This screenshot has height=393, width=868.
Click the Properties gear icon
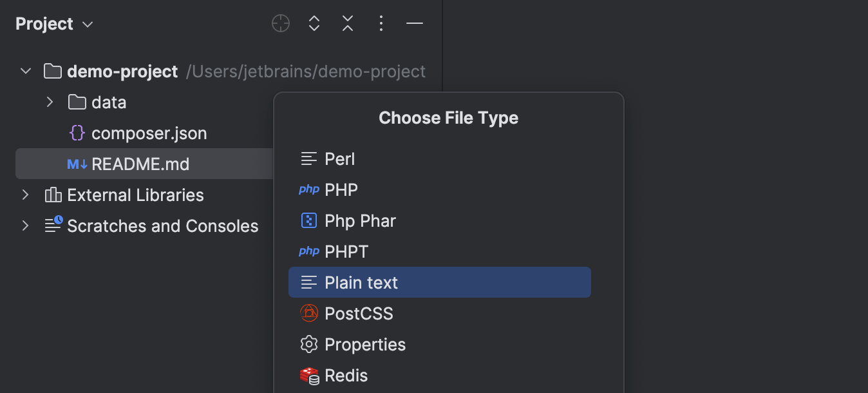click(309, 345)
